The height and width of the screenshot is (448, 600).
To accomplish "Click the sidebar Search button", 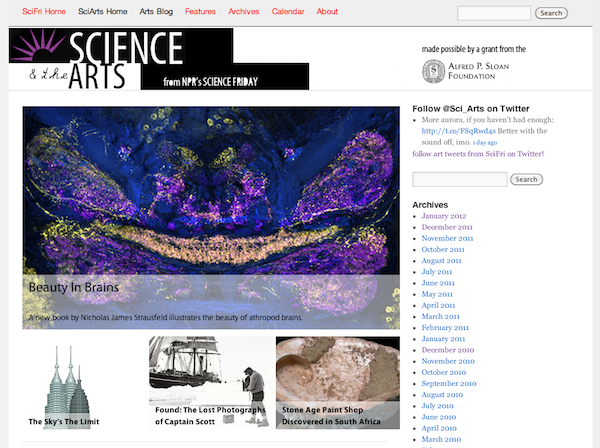I will click(x=527, y=179).
